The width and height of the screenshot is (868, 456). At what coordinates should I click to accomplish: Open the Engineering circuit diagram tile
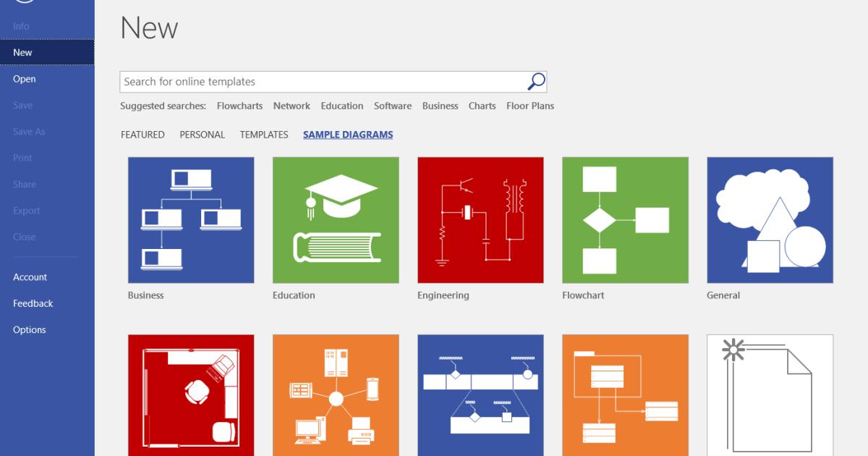coord(480,220)
